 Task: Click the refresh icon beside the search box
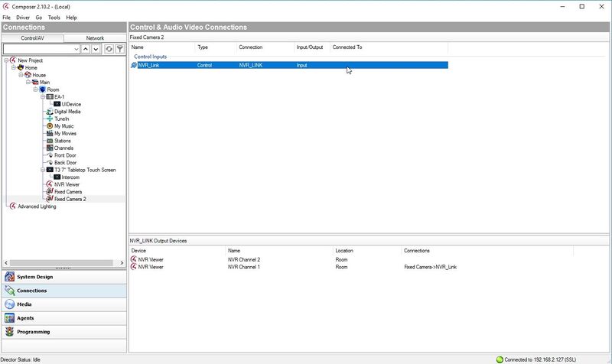(x=109, y=49)
